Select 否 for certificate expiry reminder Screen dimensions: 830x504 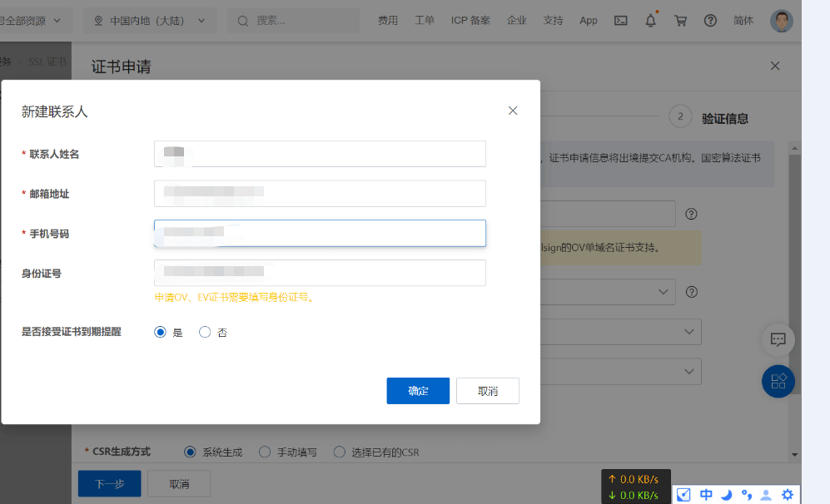[x=205, y=332]
